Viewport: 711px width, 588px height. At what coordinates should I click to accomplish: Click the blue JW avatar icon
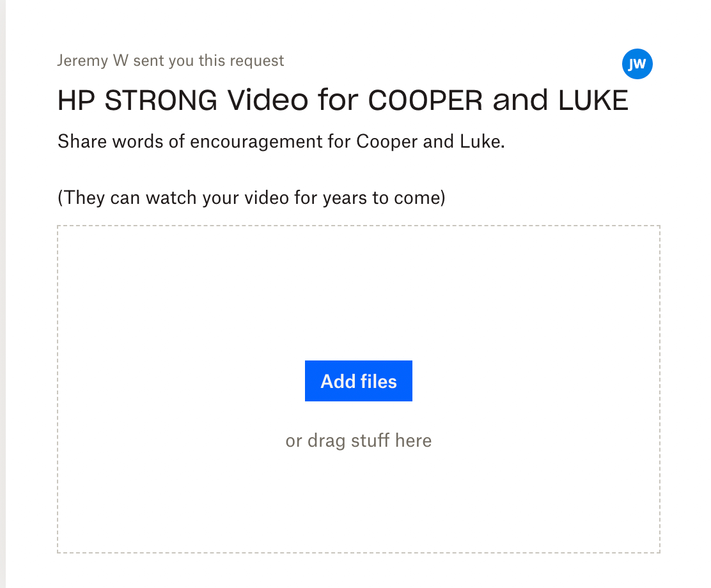[637, 64]
